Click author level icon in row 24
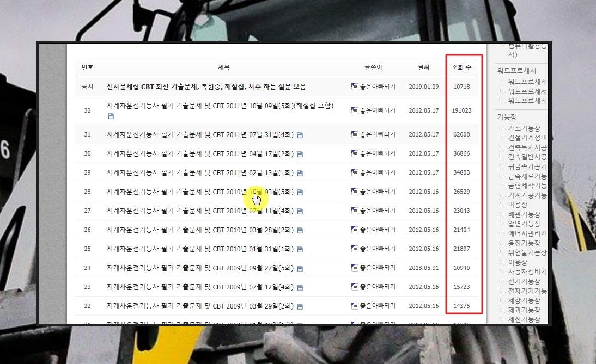The height and width of the screenshot is (364, 596). (355, 268)
